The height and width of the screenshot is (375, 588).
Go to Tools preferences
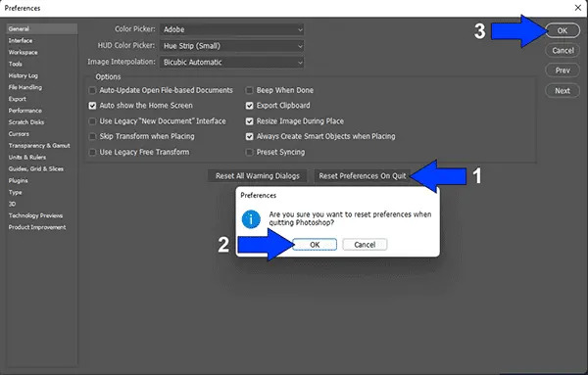point(16,64)
